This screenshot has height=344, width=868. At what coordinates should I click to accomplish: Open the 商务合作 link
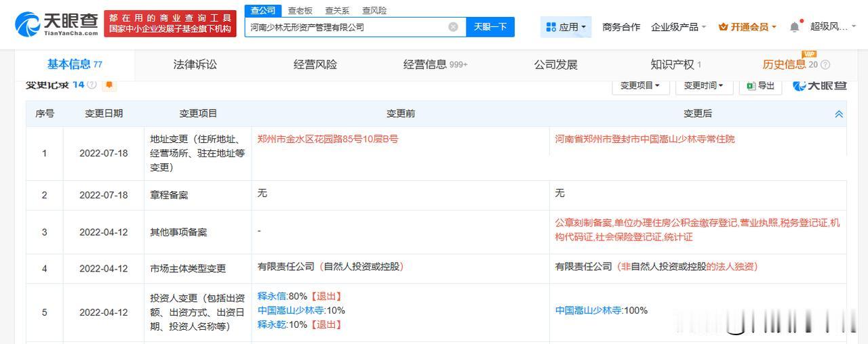(x=621, y=27)
